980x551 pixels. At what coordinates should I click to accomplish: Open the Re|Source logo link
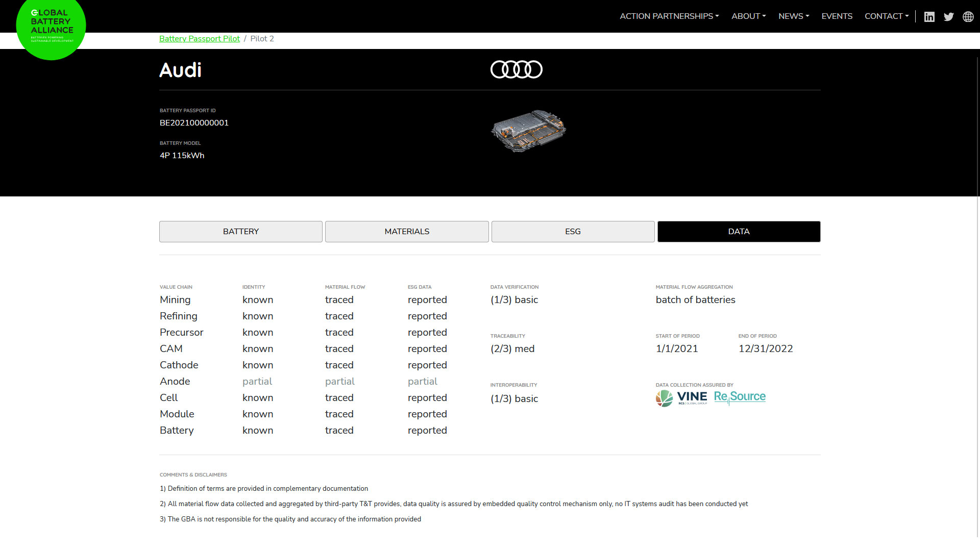click(740, 397)
